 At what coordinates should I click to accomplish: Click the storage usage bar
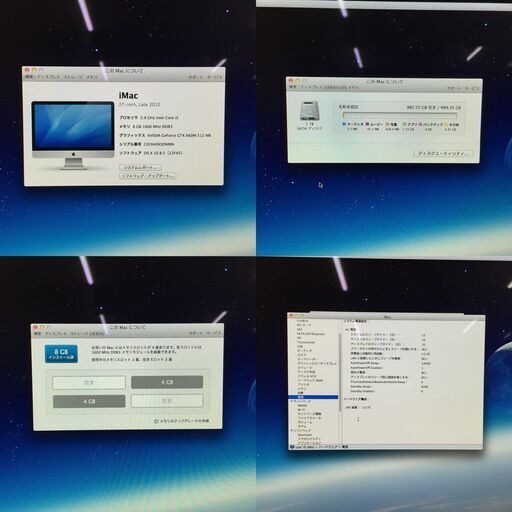[x=400, y=115]
